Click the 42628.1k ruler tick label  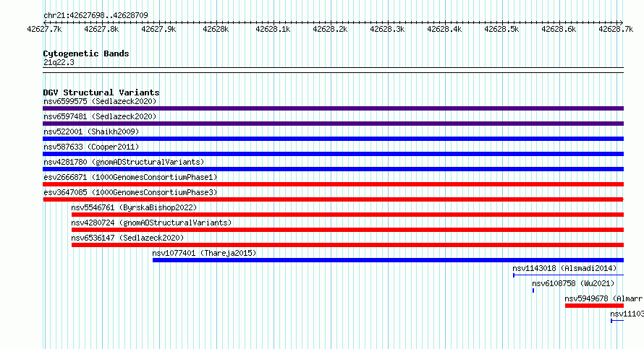[x=273, y=29]
